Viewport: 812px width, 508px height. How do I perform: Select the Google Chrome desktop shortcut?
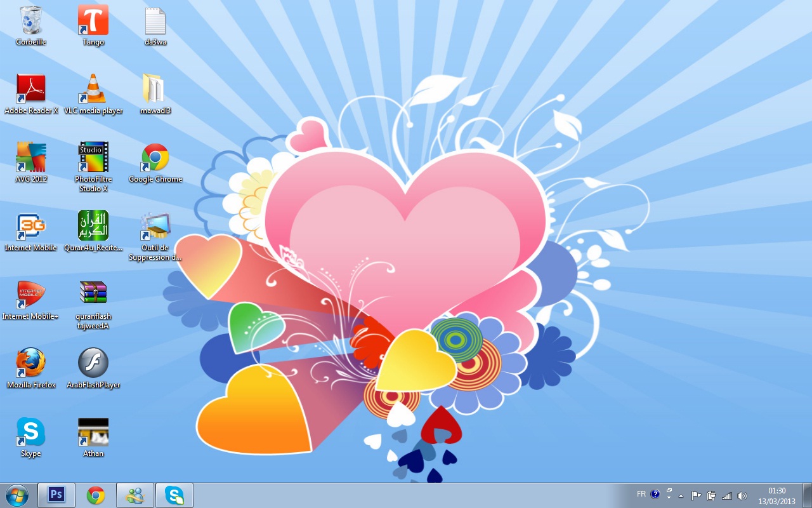(x=155, y=163)
